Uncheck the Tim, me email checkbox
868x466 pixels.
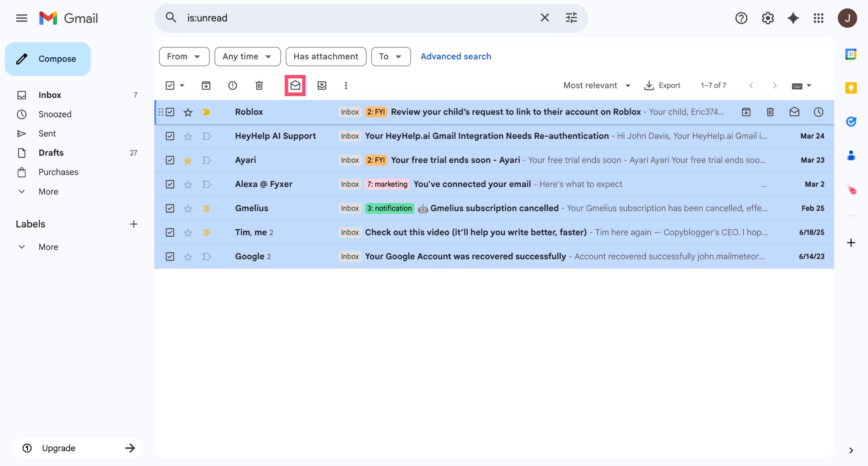[170, 232]
